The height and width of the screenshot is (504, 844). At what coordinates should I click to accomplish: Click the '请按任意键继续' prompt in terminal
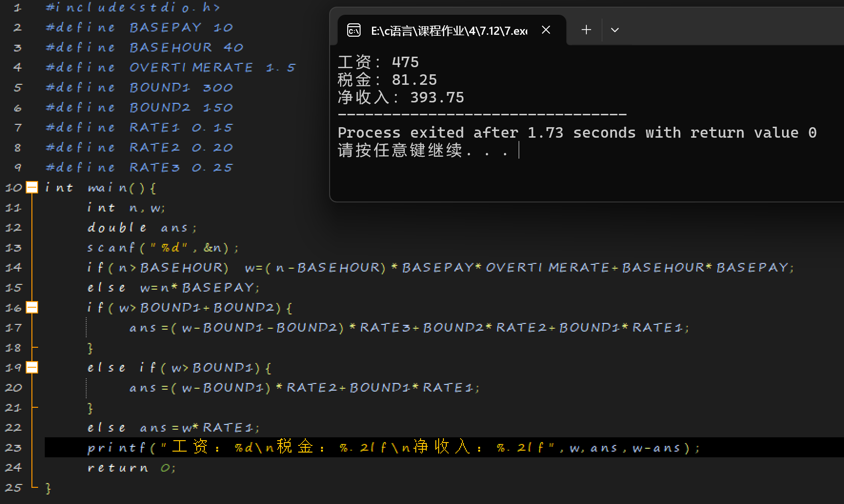pyautogui.click(x=423, y=151)
